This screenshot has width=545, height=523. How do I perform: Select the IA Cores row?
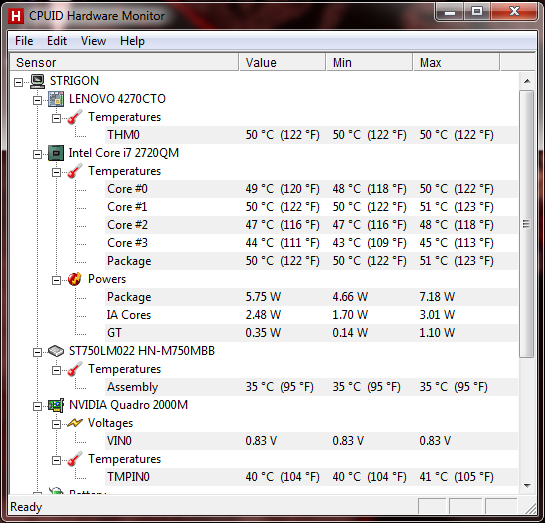click(x=311, y=315)
